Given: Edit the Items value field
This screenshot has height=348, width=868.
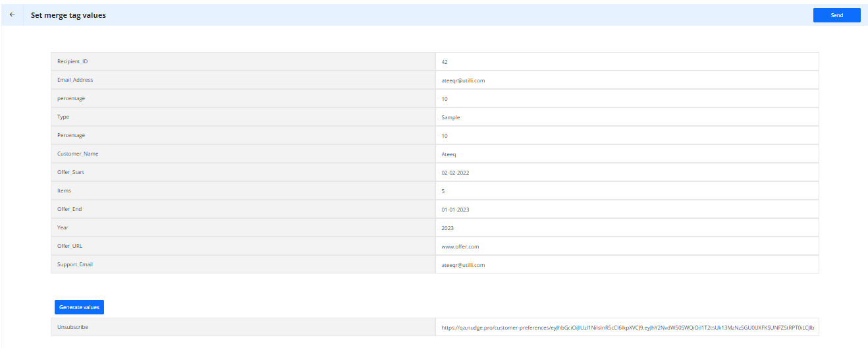Looking at the screenshot, I should [627, 190].
